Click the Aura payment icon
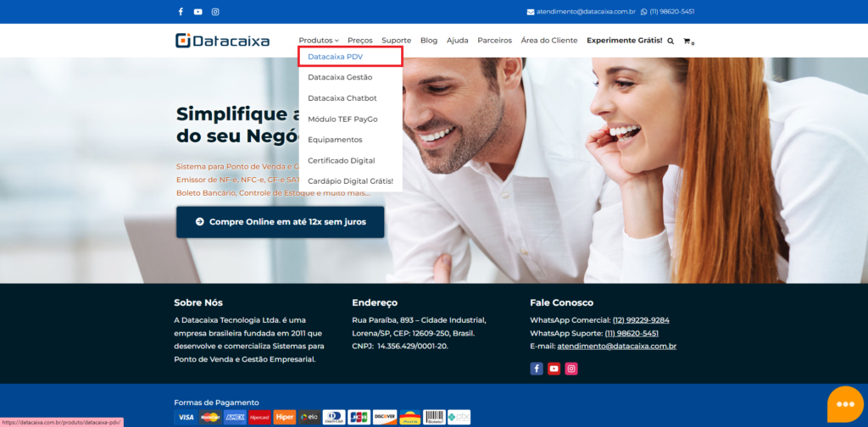Image resolution: width=868 pixels, height=427 pixels. pyautogui.click(x=409, y=417)
